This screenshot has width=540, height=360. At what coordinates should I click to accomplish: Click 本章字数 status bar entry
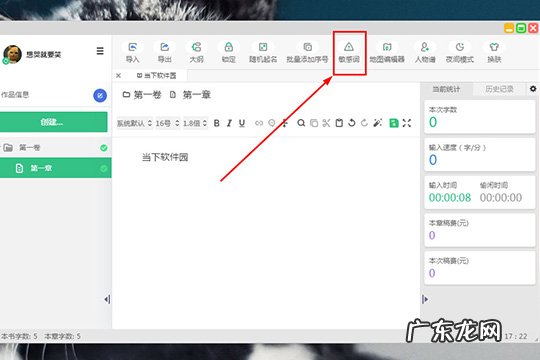pos(63,336)
